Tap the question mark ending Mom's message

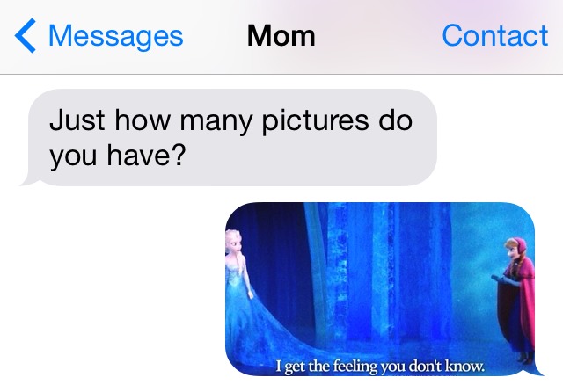179,155
